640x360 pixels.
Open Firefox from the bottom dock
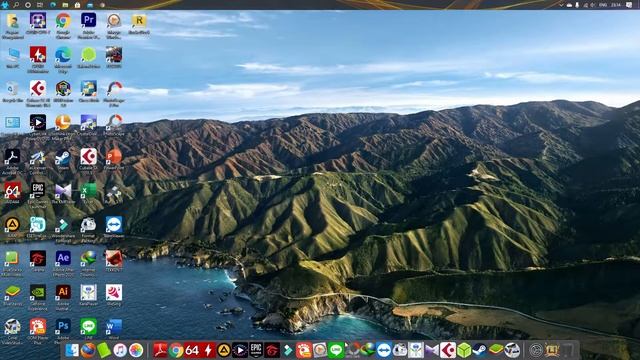tap(88, 350)
